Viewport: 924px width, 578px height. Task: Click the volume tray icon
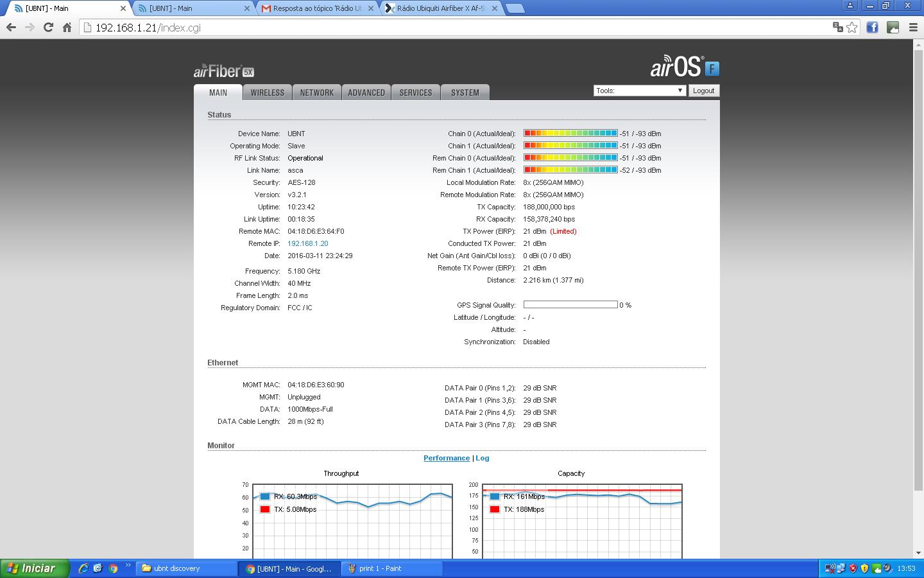pyautogui.click(x=888, y=568)
